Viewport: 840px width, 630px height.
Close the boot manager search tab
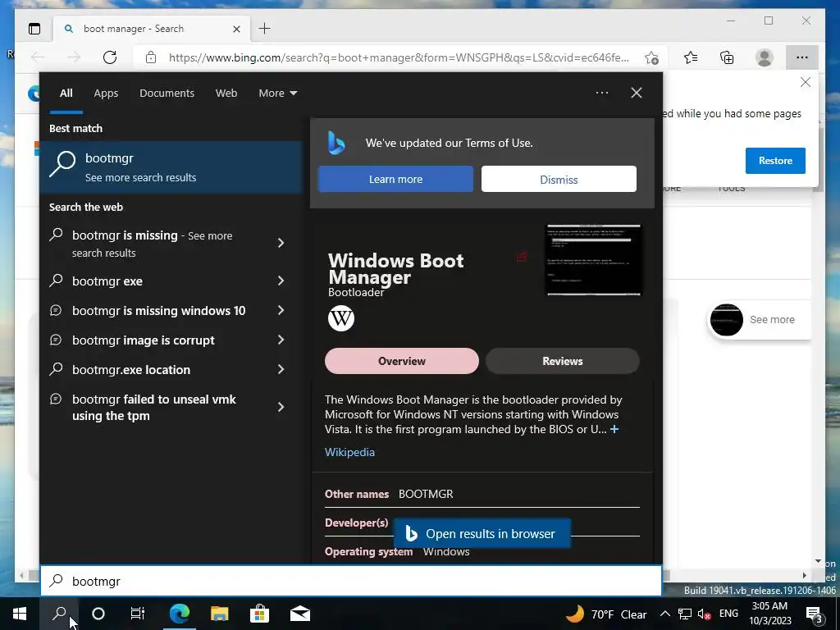click(x=236, y=29)
